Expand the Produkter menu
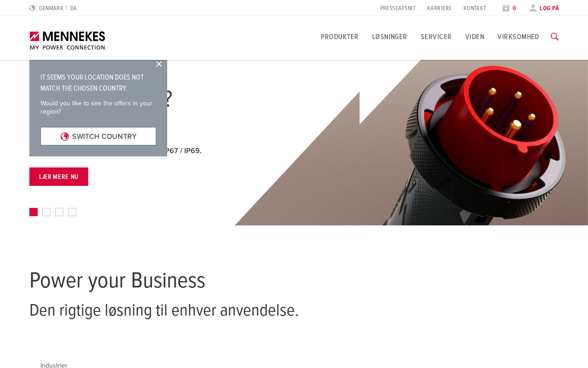Screen dimensions: 588x368 pos(339,37)
